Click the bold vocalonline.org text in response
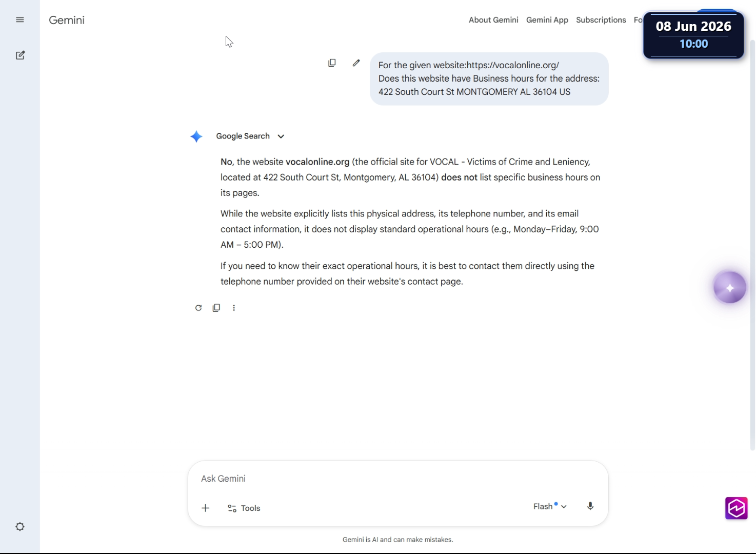The height and width of the screenshot is (554, 756). click(317, 162)
